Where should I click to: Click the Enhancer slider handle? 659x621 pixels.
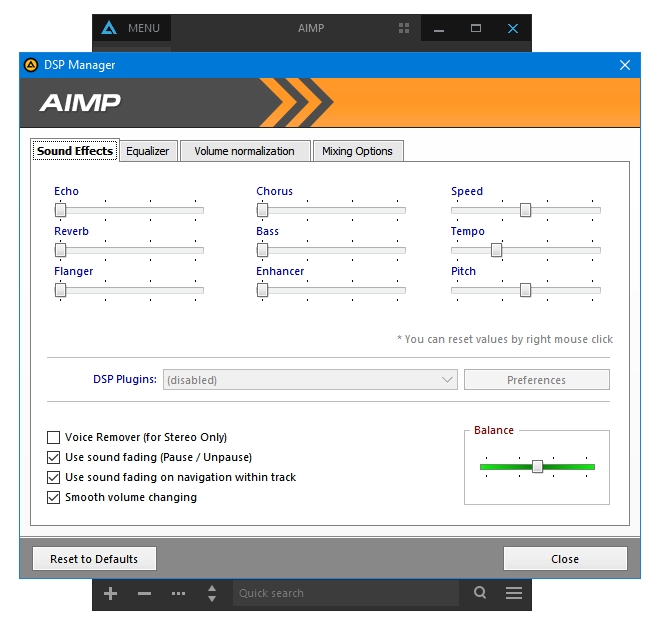coord(263,290)
